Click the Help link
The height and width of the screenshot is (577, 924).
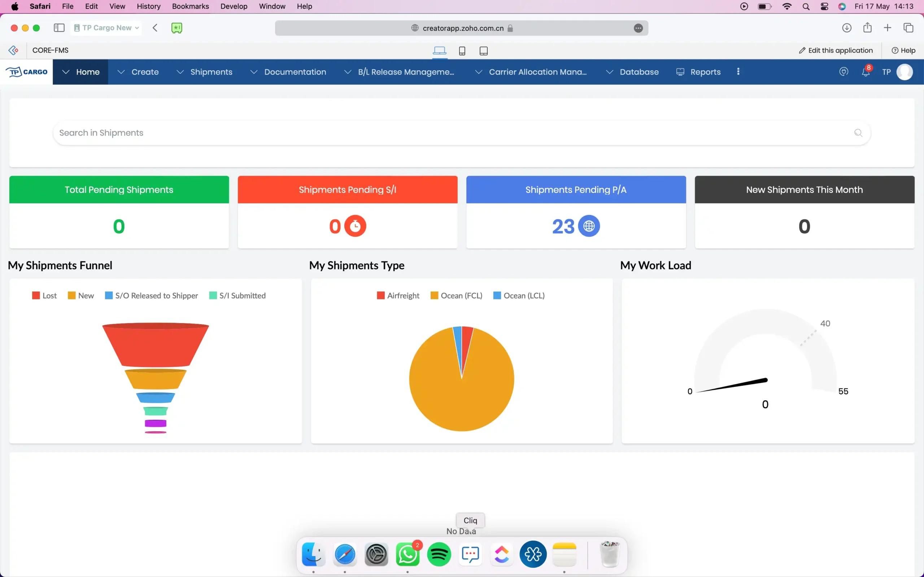pyautogui.click(x=903, y=50)
